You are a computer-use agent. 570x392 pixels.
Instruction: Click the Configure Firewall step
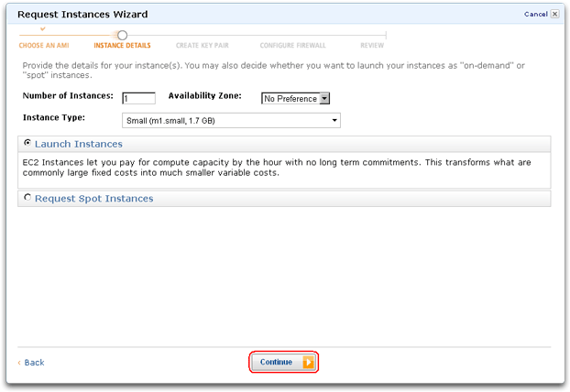tap(292, 46)
